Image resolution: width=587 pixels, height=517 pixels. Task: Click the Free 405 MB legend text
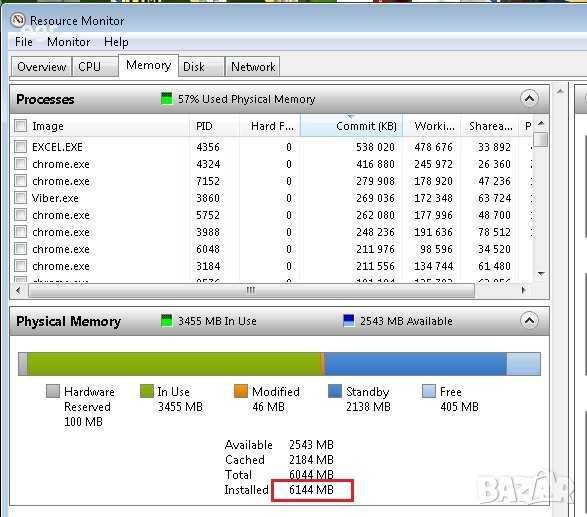click(x=459, y=399)
